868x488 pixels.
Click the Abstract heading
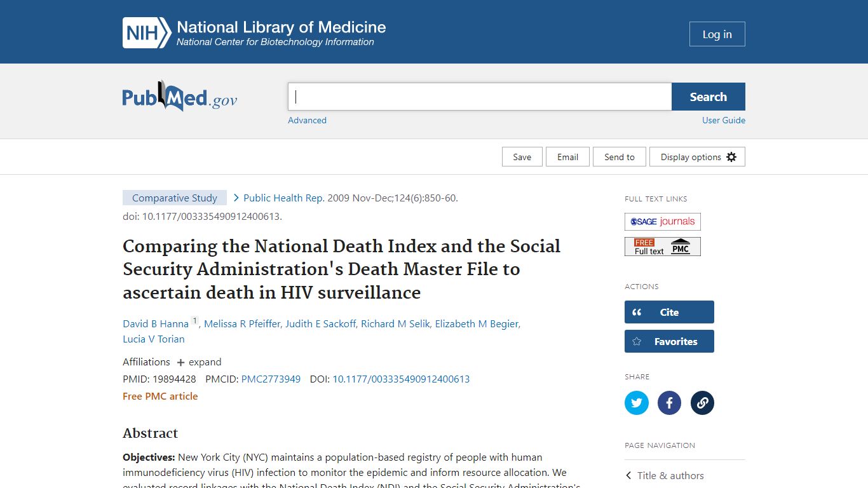tap(150, 433)
